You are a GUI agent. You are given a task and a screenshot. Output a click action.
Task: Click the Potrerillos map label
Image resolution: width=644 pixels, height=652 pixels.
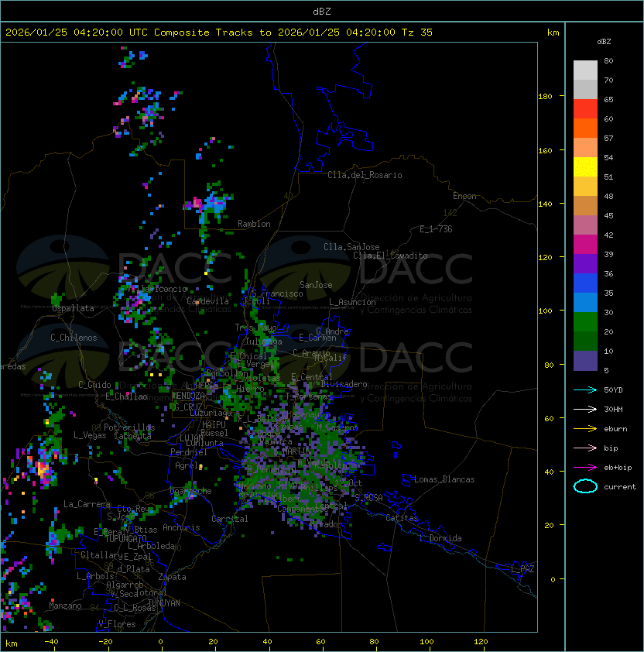coord(129,427)
